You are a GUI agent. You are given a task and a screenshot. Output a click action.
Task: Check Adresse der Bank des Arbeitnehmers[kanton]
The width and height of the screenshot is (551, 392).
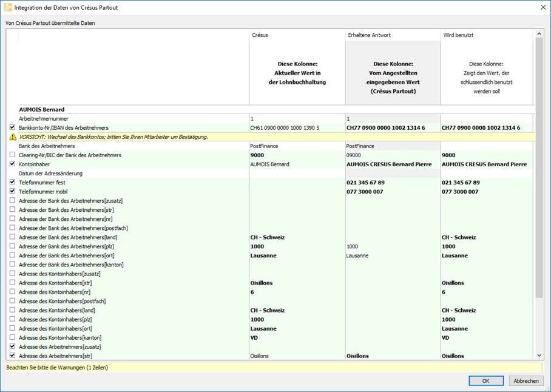[12, 264]
